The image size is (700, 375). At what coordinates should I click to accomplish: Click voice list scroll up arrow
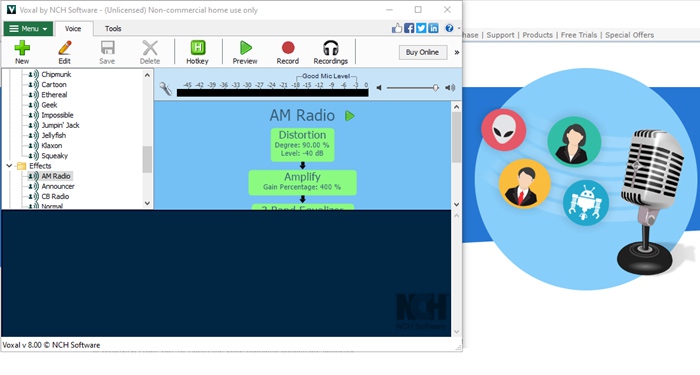tap(147, 75)
